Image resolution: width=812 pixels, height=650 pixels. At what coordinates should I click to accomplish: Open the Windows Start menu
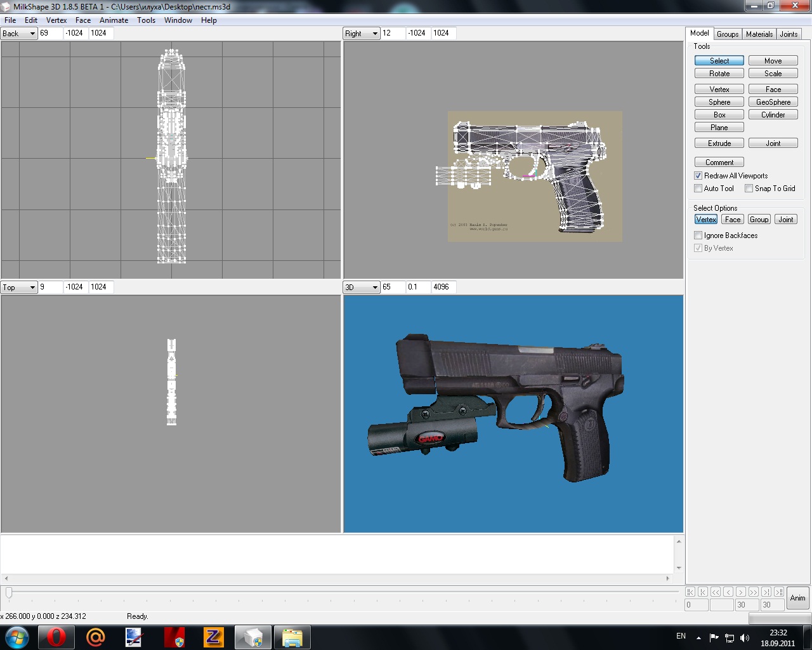(x=16, y=637)
